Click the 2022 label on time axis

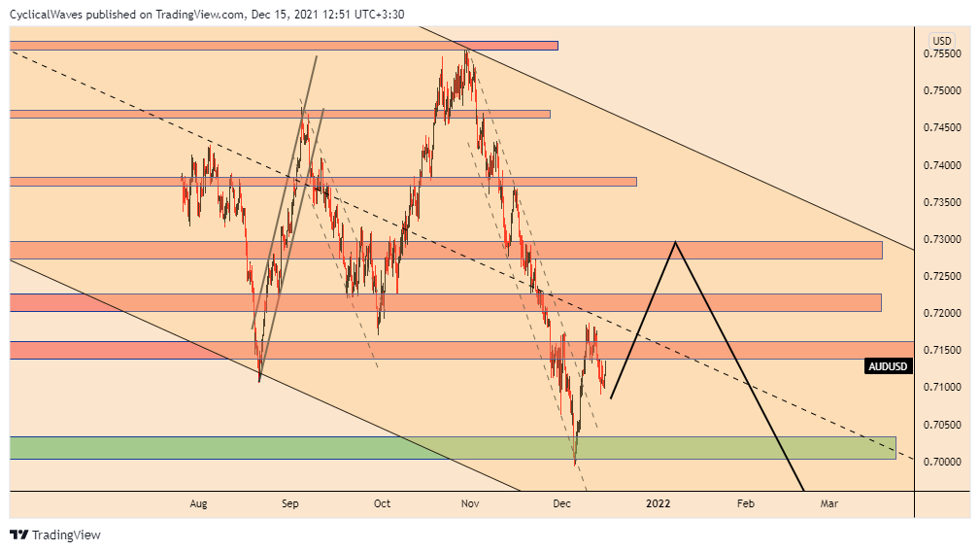pyautogui.click(x=659, y=503)
